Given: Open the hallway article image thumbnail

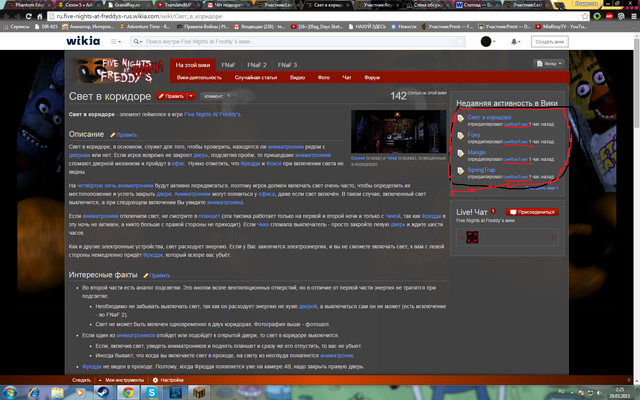Looking at the screenshot, I should tap(398, 131).
